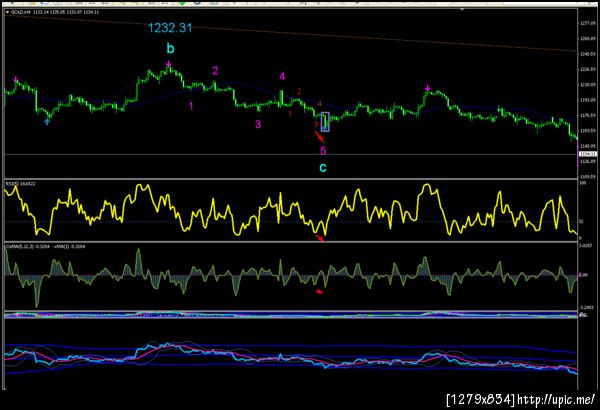The height and width of the screenshot is (410, 600).
Task: Select the magenta '1' wave label
Action: [191, 106]
